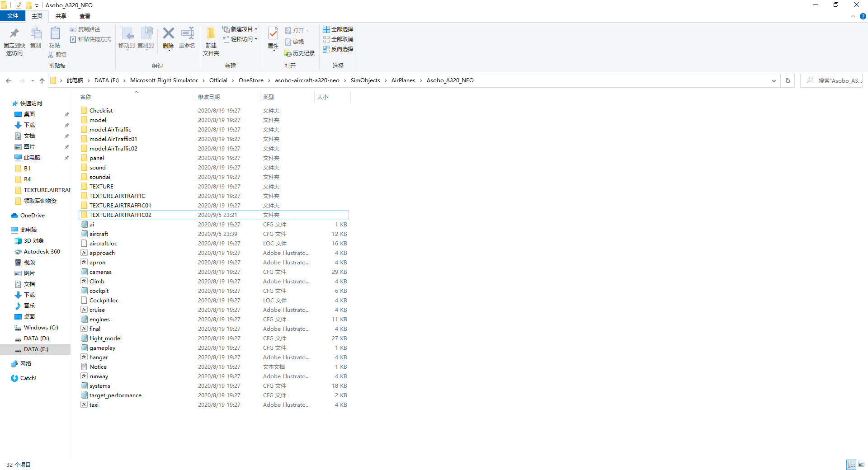Click the Move To icon
This screenshot has width=868, height=470.
(x=127, y=33)
